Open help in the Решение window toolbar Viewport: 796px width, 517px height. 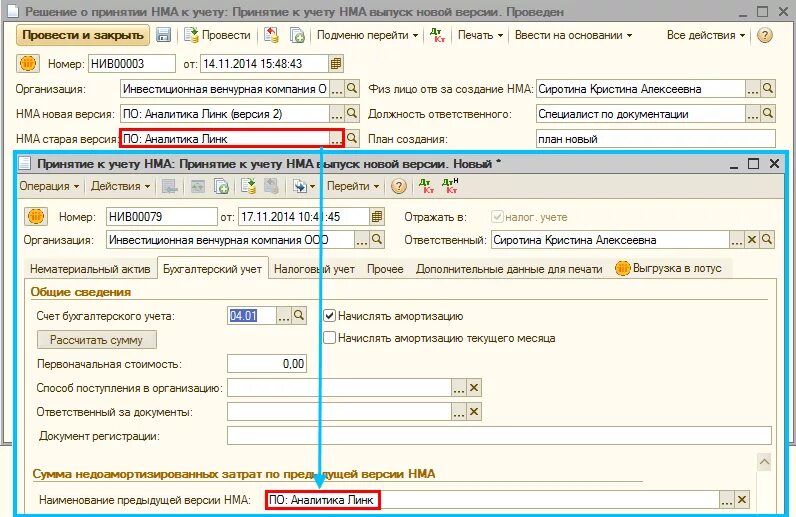[x=765, y=35]
